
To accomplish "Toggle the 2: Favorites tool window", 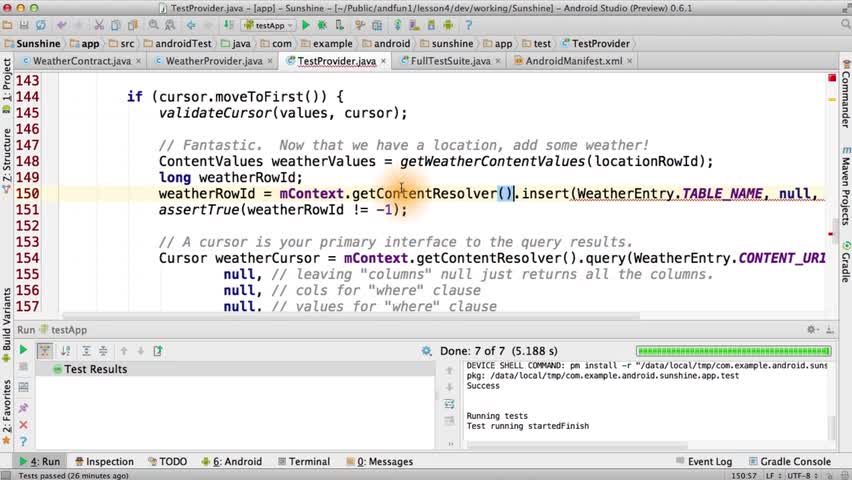I will coord(7,412).
